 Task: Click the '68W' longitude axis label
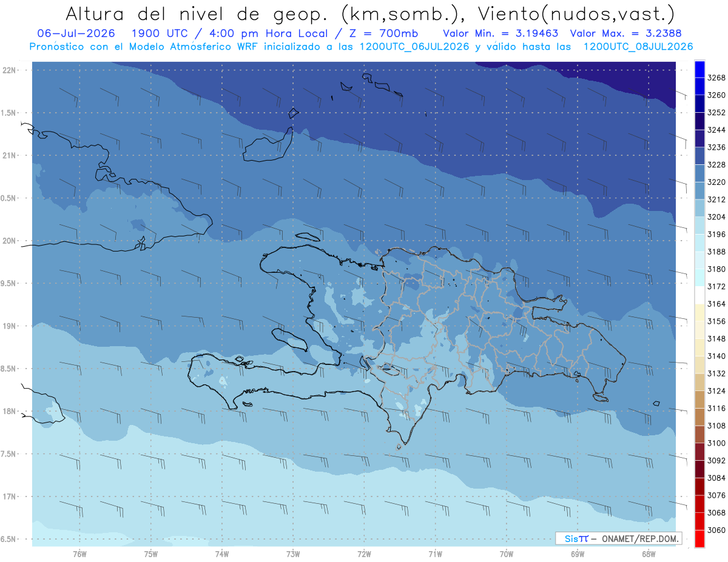pyautogui.click(x=649, y=554)
